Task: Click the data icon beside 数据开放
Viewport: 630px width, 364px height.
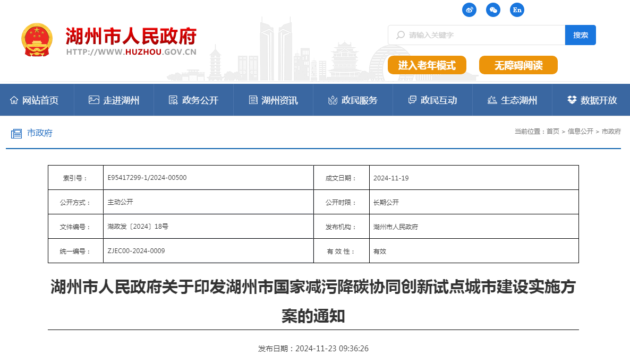Action: pos(570,99)
